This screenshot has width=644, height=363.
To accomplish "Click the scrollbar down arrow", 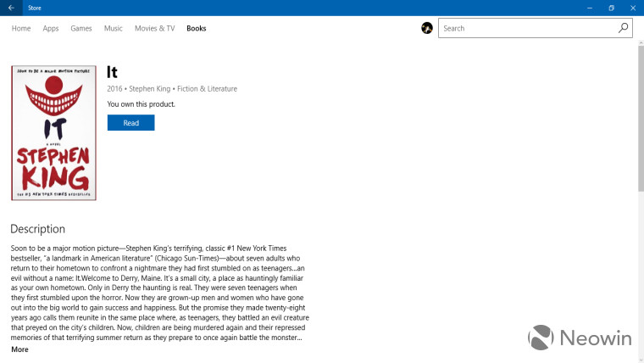I will coord(641,360).
